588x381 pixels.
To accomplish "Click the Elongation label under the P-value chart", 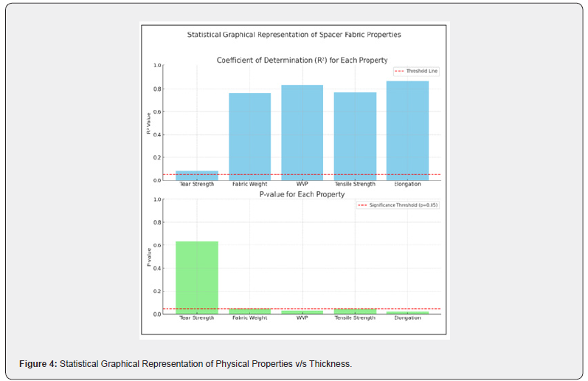I will (407, 318).
